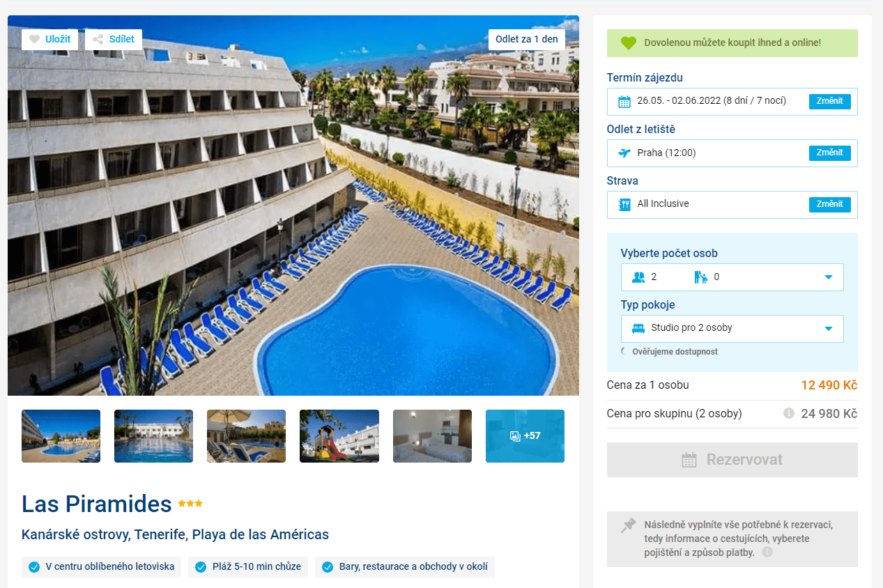Click the checkmark on Bary, restaurace a obchody
This screenshot has height=588, width=883.
328,567
